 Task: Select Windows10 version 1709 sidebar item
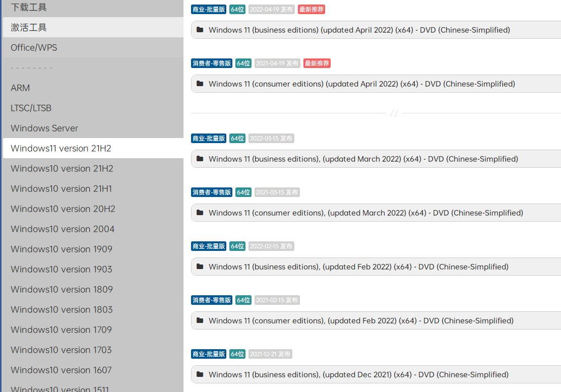coord(93,330)
